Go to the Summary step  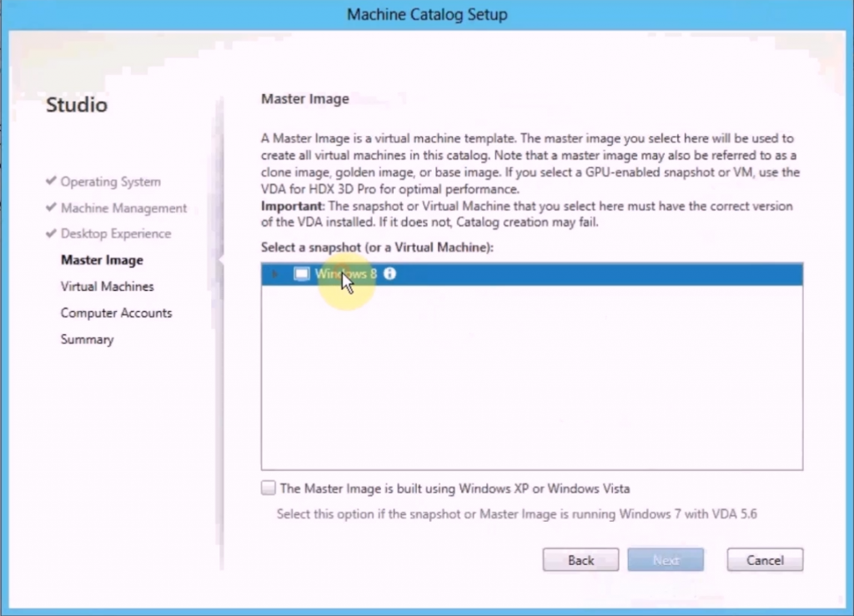pyautogui.click(x=87, y=339)
